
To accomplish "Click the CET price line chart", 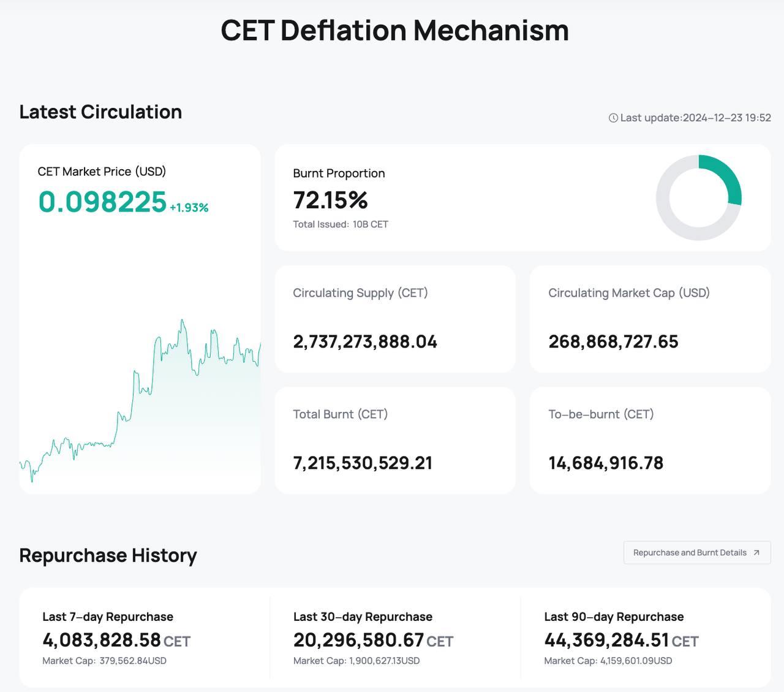I will tap(140, 398).
